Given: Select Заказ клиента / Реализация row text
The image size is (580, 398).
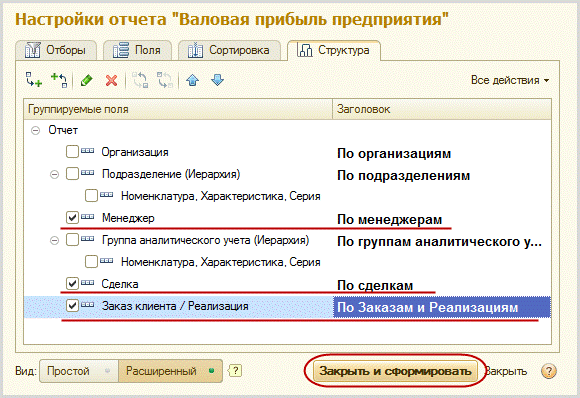Looking at the screenshot, I should (x=175, y=306).
